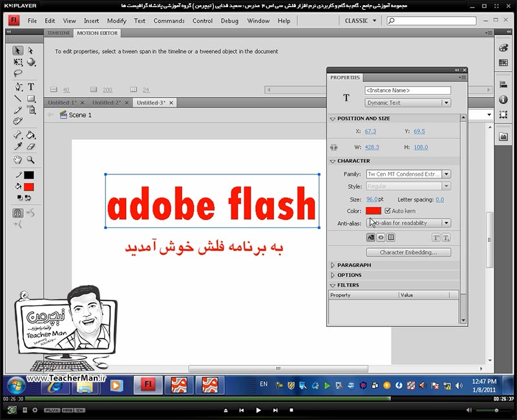Open the text Color swatch in Properties
The width and height of the screenshot is (517, 420).
[x=374, y=211]
